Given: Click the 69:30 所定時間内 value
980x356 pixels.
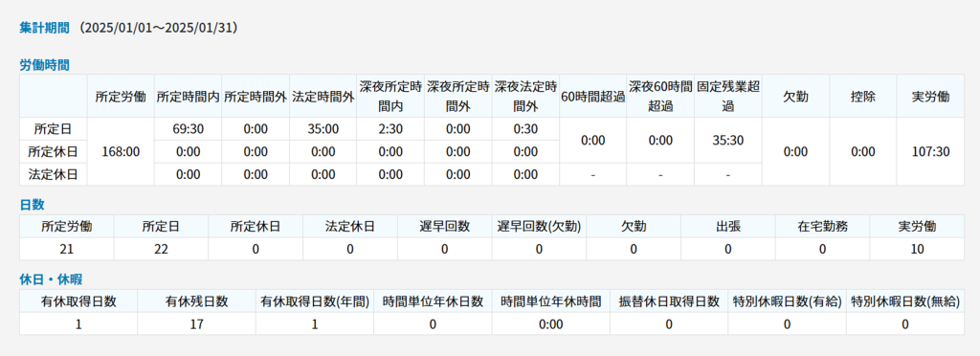Looking at the screenshot, I should coord(189,128).
